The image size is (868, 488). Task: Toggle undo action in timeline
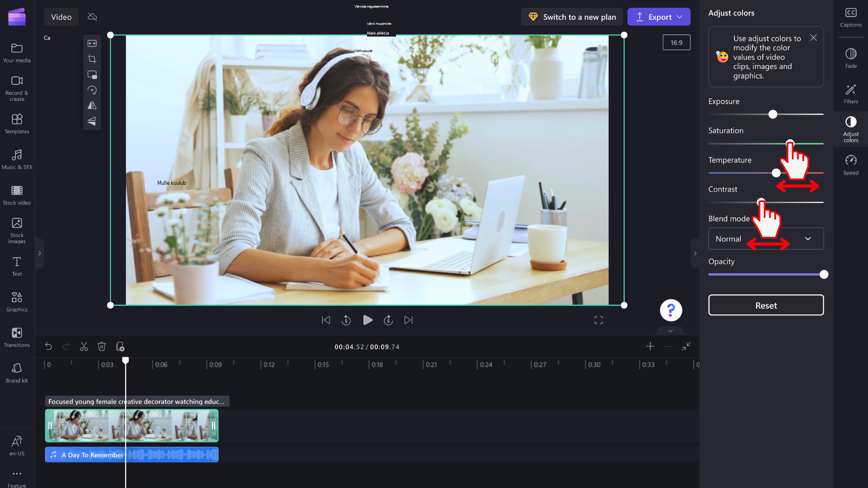48,347
